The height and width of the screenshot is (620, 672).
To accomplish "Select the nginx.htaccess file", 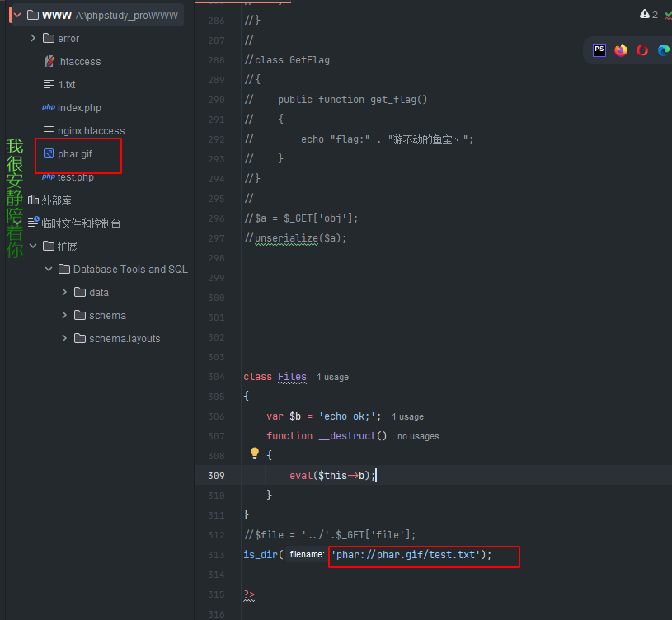I will click(91, 131).
